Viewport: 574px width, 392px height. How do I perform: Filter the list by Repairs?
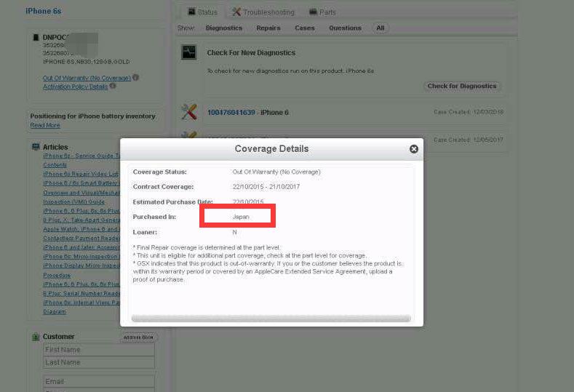[268, 28]
